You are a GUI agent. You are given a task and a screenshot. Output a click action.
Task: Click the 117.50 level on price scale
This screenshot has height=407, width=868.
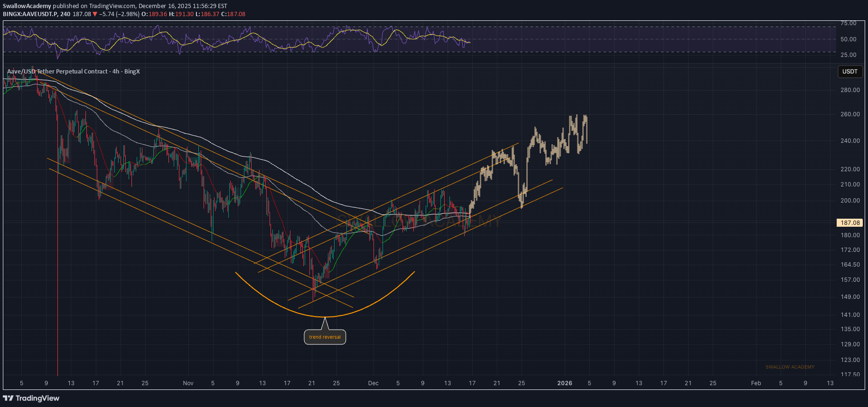tap(849, 374)
